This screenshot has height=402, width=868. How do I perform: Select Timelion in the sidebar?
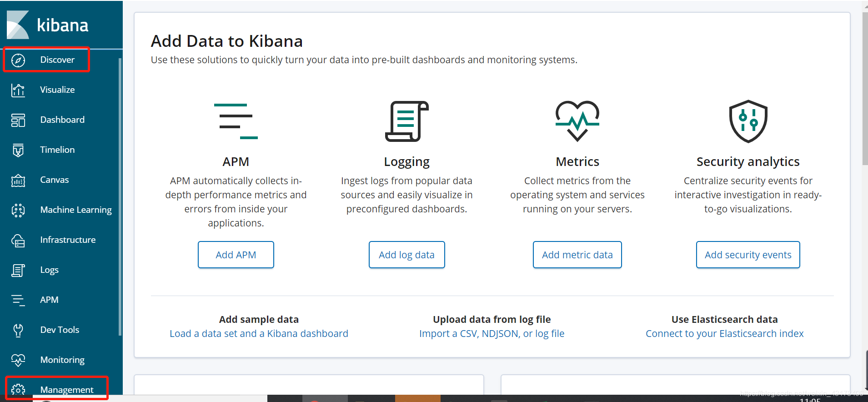coord(57,150)
